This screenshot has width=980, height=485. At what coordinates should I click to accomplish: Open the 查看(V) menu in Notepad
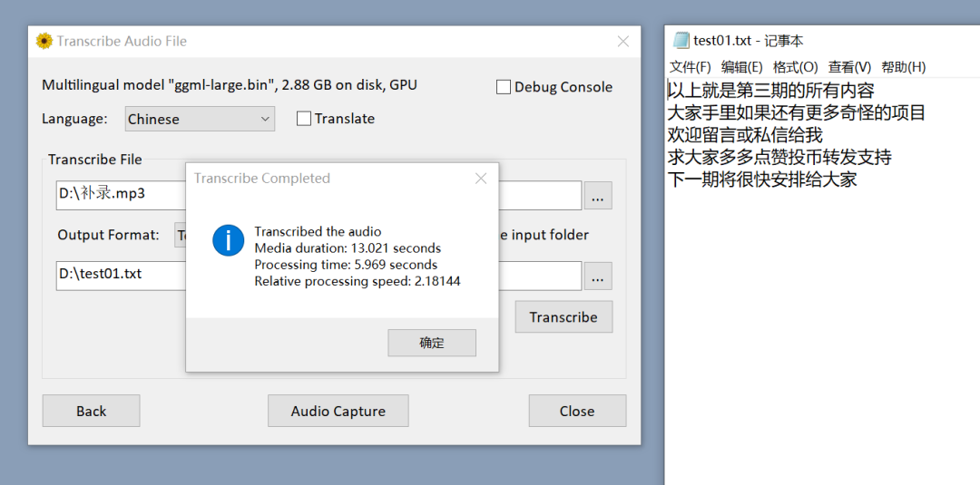point(849,67)
